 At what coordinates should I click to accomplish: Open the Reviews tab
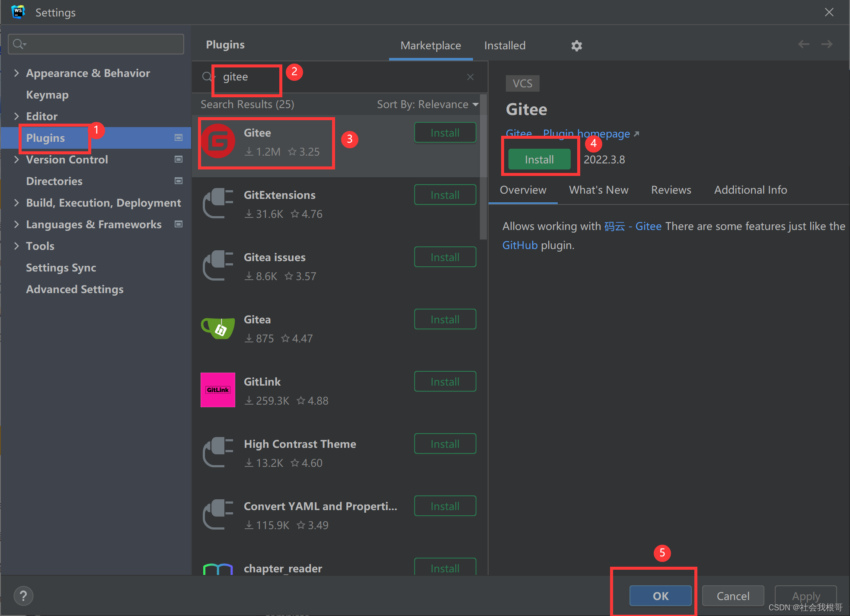point(671,190)
